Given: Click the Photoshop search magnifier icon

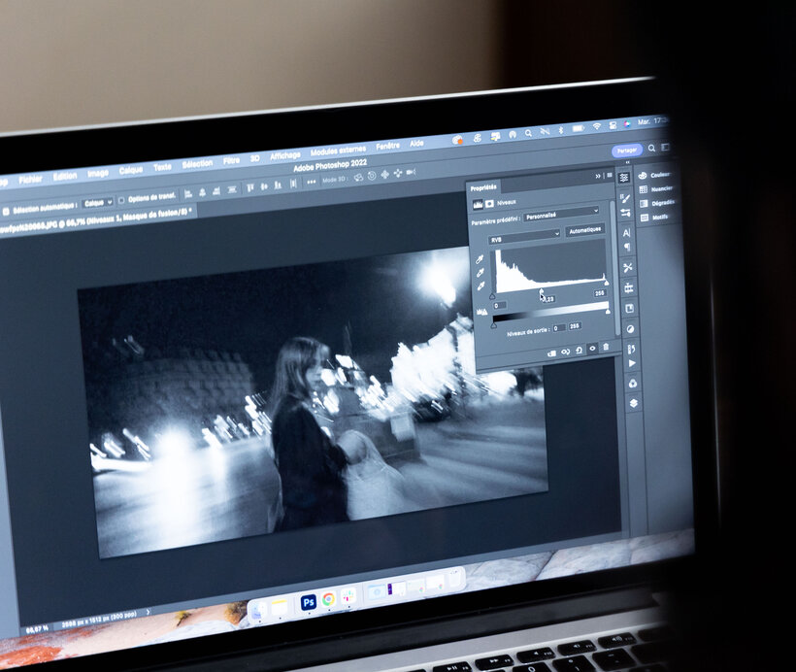Looking at the screenshot, I should 651,149.
